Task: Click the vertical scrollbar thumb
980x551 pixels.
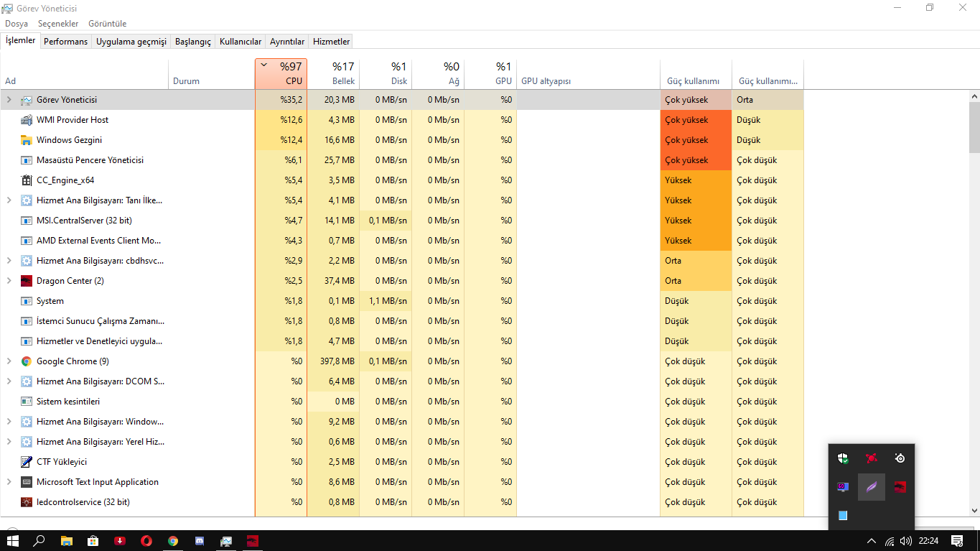Action: (x=974, y=127)
